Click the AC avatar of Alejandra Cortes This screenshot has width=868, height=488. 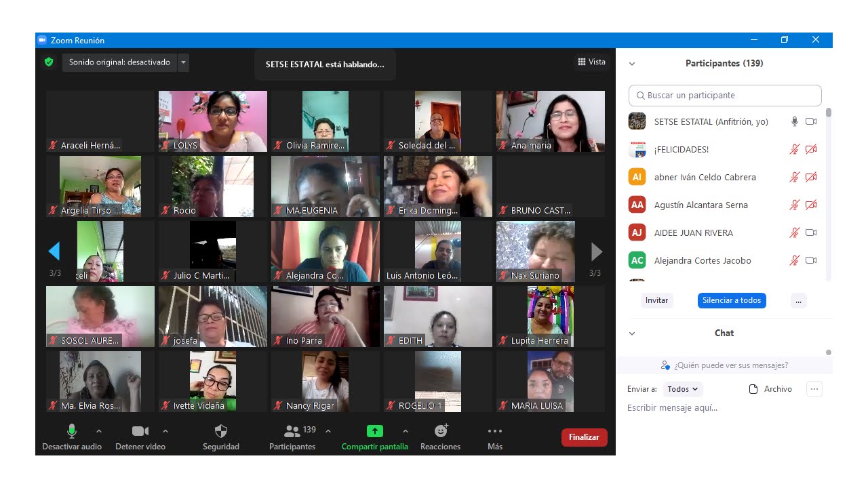pyautogui.click(x=637, y=260)
